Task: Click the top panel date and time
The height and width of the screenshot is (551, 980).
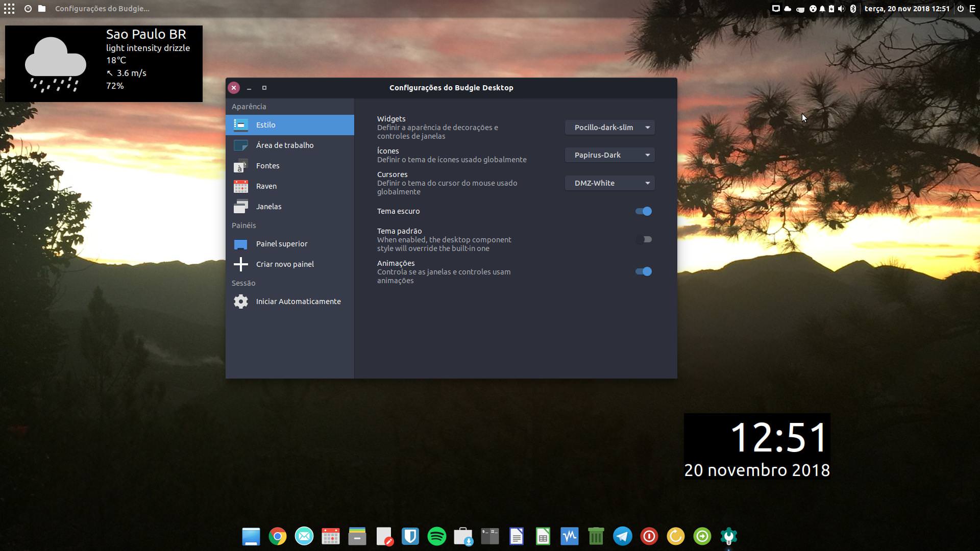Action: point(906,9)
